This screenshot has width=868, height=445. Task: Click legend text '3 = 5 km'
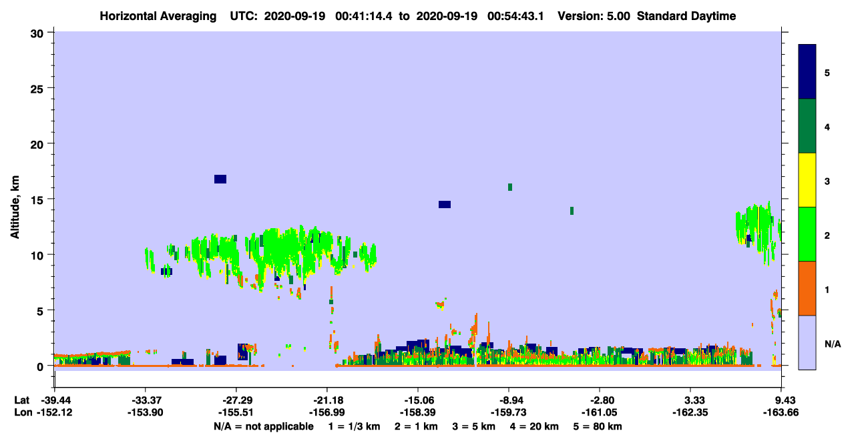pyautogui.click(x=474, y=426)
